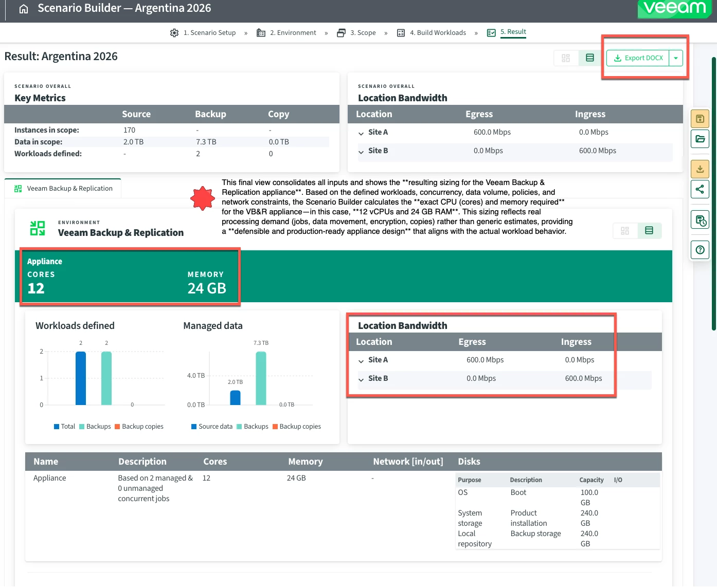
Task: Click the save icon in the right sidebar
Action: click(x=700, y=119)
